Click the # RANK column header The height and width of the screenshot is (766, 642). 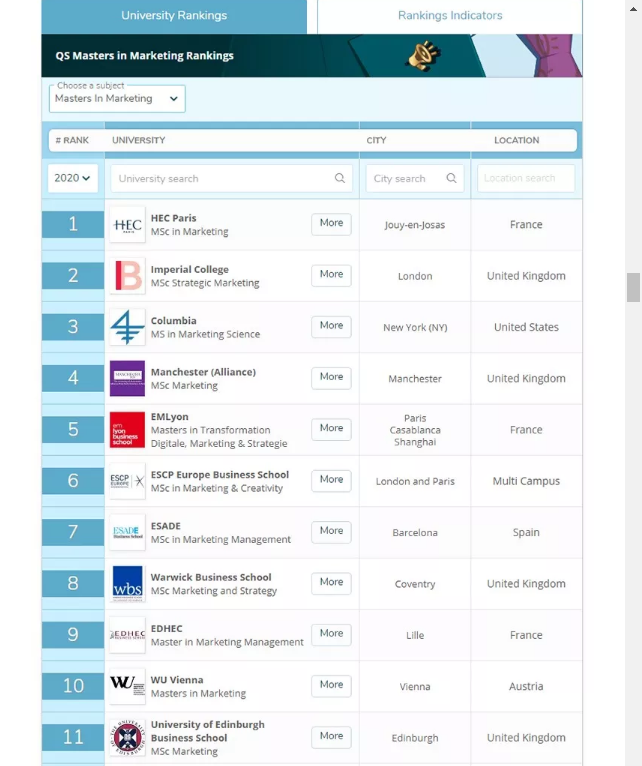(72, 141)
